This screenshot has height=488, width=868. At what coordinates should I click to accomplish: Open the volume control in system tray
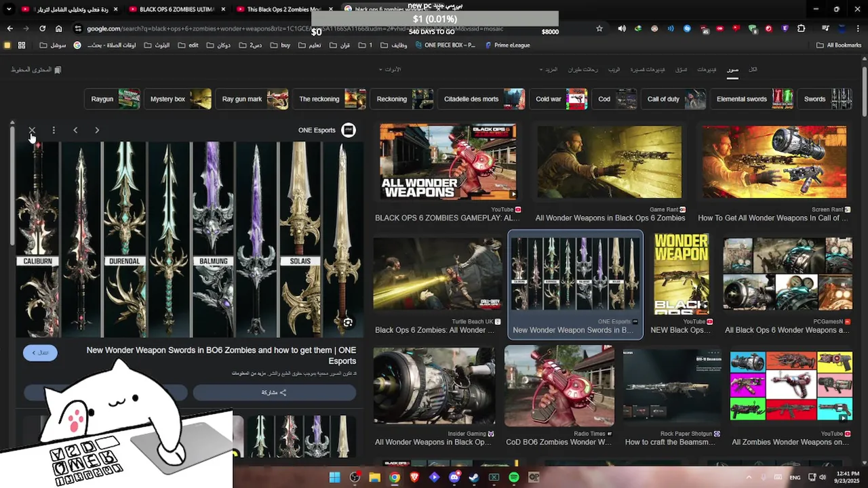click(823, 477)
